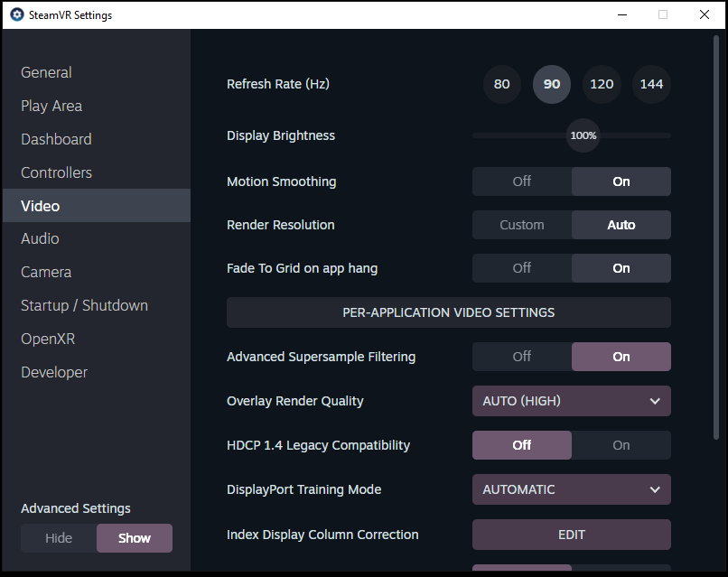Turn Motion Smoothing Off

pyautogui.click(x=522, y=181)
